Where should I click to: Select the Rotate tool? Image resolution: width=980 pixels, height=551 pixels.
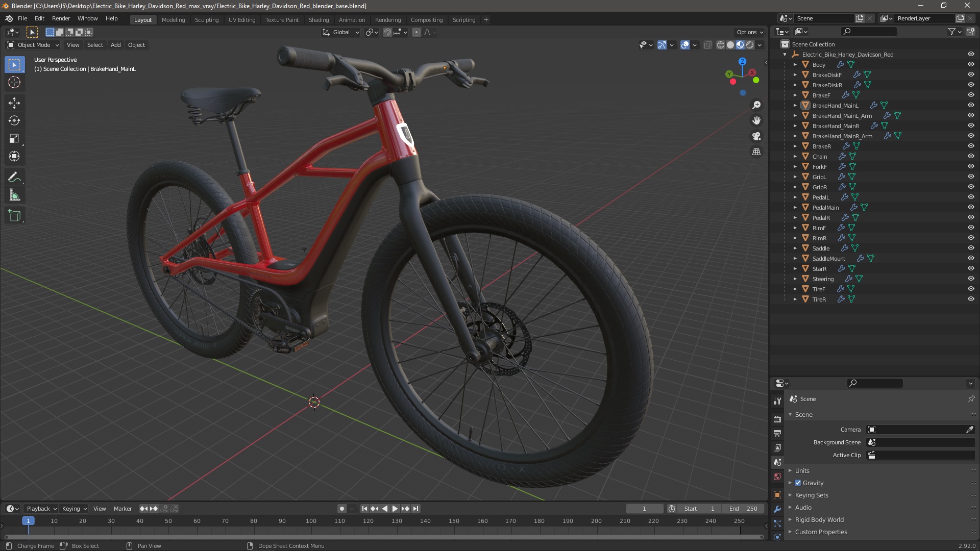click(14, 120)
